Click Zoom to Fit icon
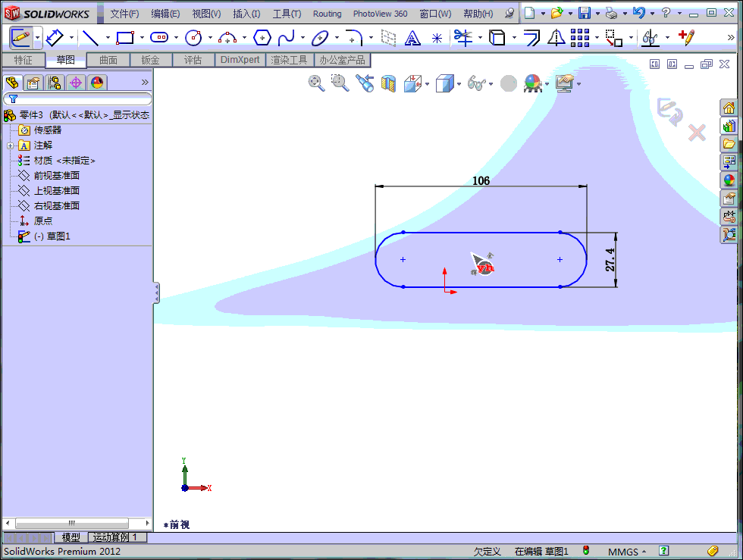Screen dimensions: 743x560 (317, 83)
